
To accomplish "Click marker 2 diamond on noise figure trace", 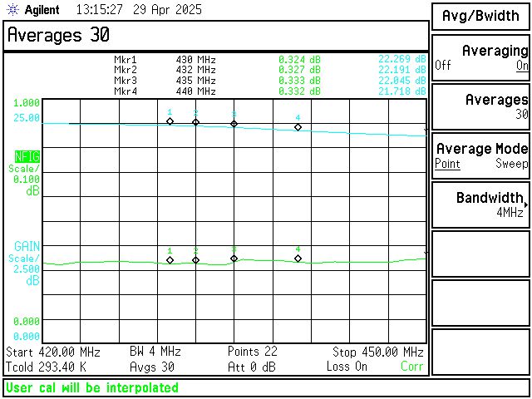I will pos(196,260).
